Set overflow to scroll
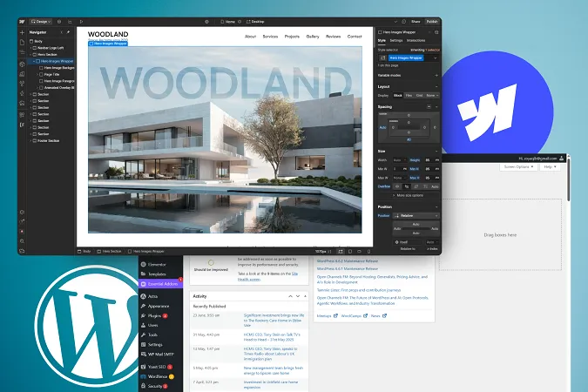588x392 pixels. click(416, 186)
